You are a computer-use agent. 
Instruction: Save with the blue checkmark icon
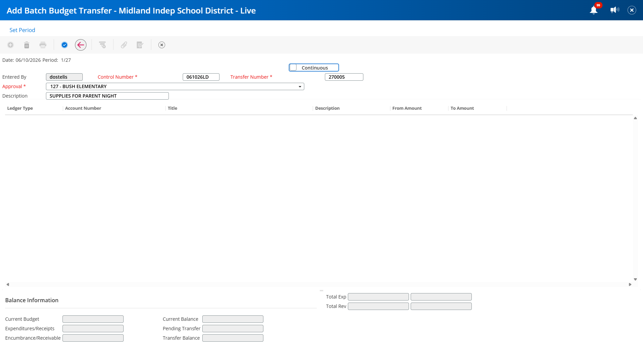pos(65,45)
